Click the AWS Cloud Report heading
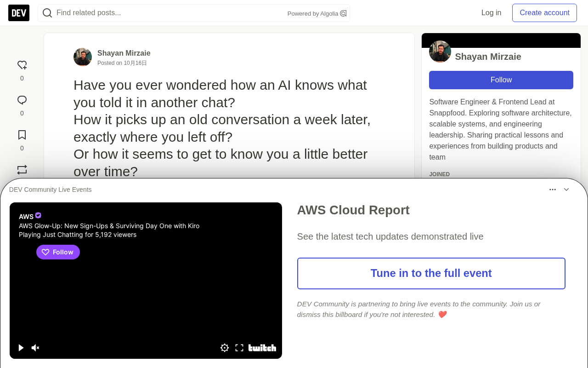Screen dimensions: 588x368 [x=353, y=210]
